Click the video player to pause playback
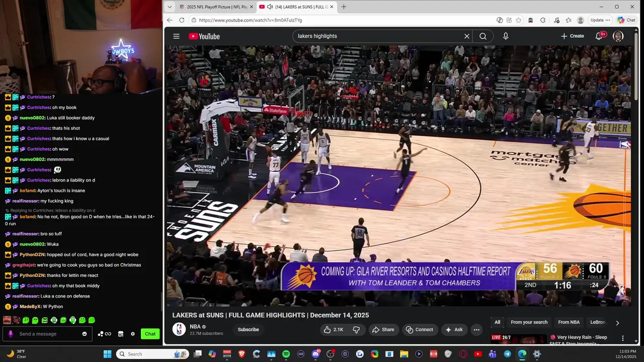Image resolution: width=644 pixels, height=362 pixels. tap(398, 175)
